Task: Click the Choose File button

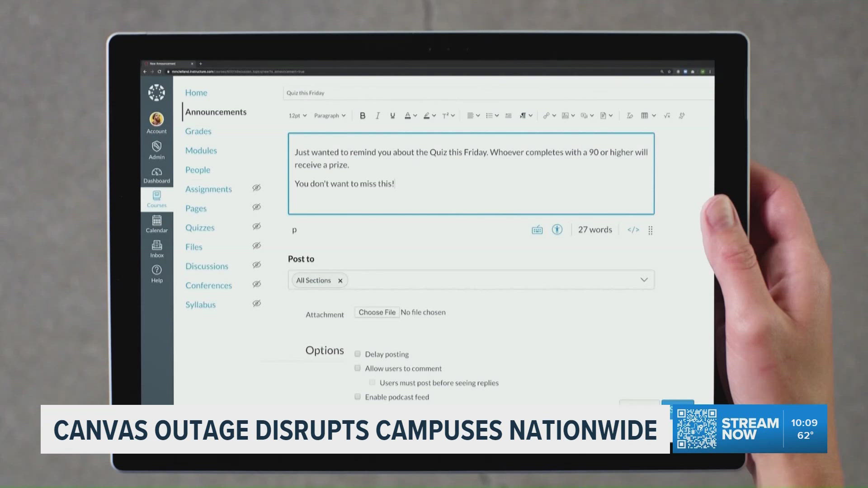Action: [377, 312]
